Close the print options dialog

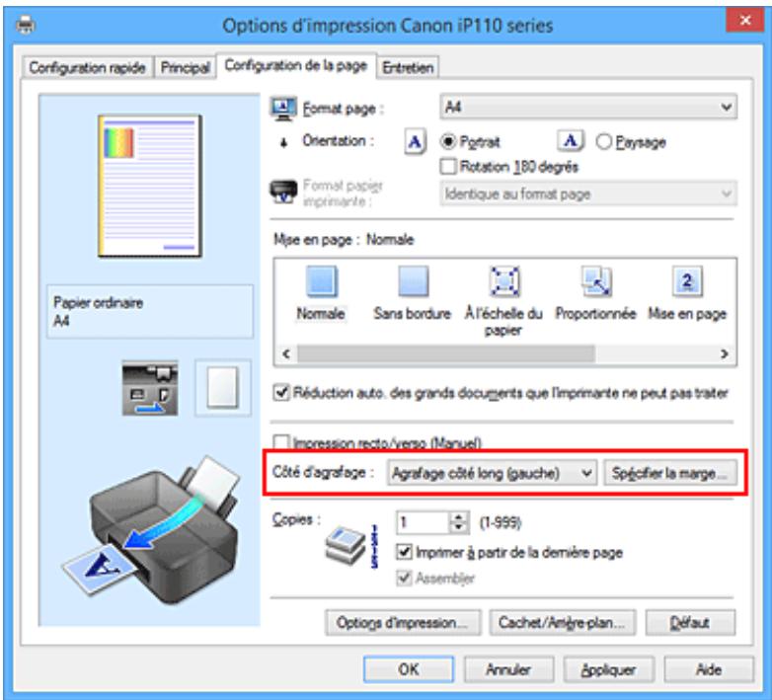coord(745,20)
